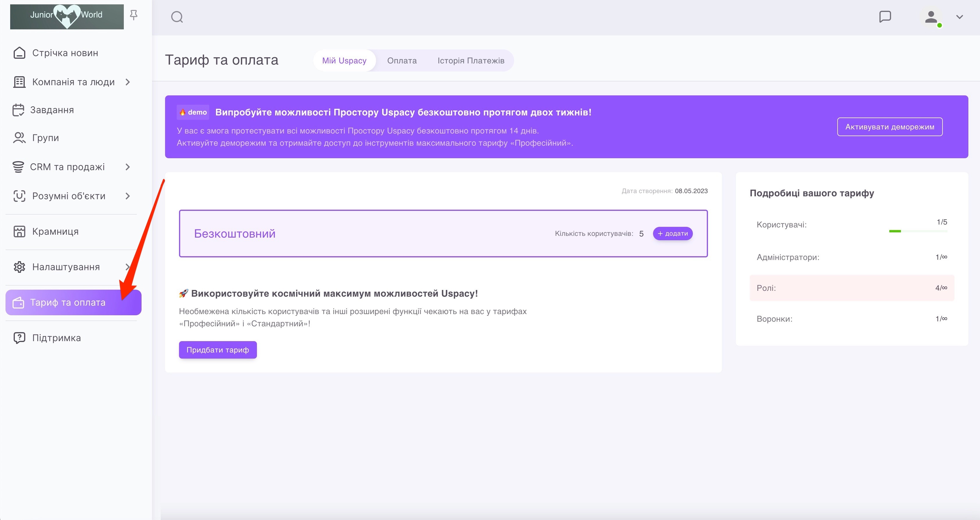Click Придбати тариф button
The height and width of the screenshot is (520, 980).
(x=218, y=350)
